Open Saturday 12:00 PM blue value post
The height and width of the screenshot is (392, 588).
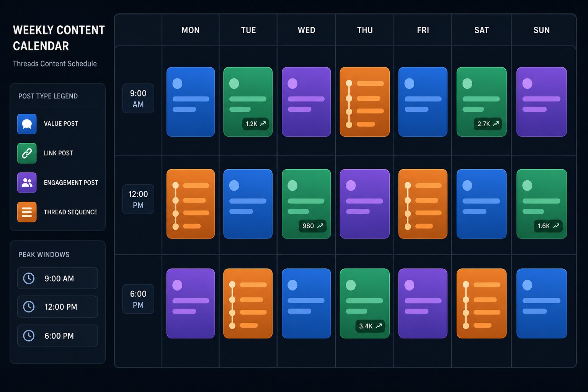tap(482, 204)
